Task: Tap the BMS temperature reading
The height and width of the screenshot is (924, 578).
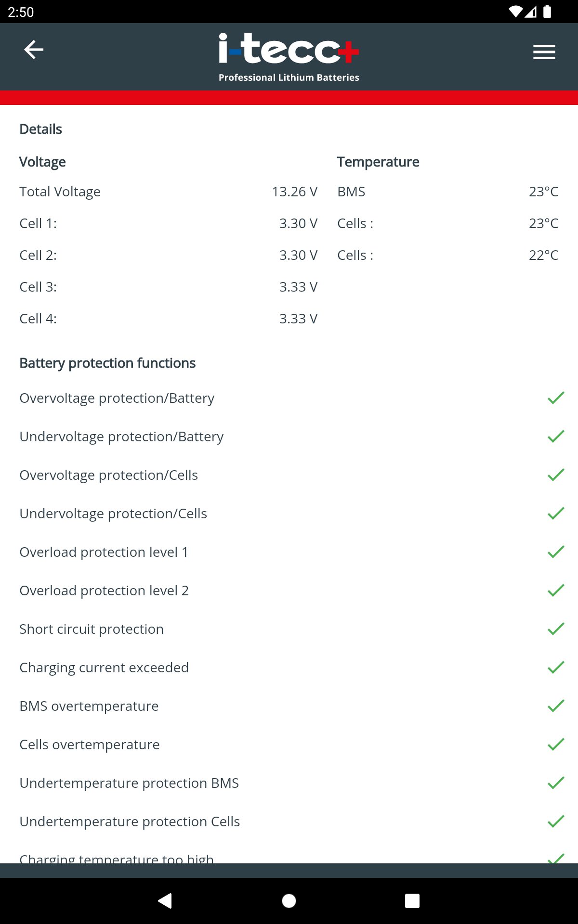Action: click(543, 192)
